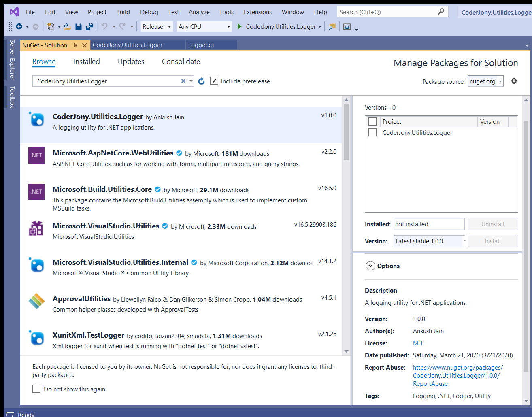Expand the Options section chevron
Image resolution: width=532 pixels, height=417 pixels.
pos(370,266)
